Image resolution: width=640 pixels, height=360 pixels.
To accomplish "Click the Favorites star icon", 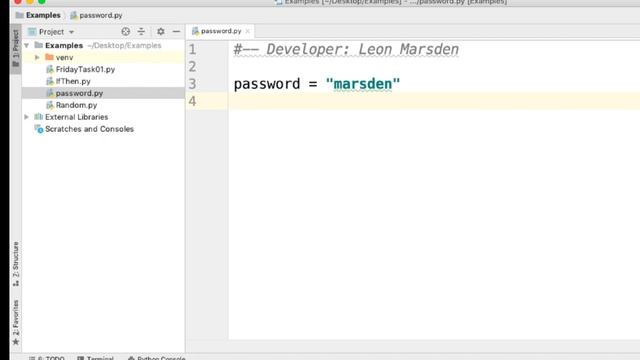I will point(16,342).
